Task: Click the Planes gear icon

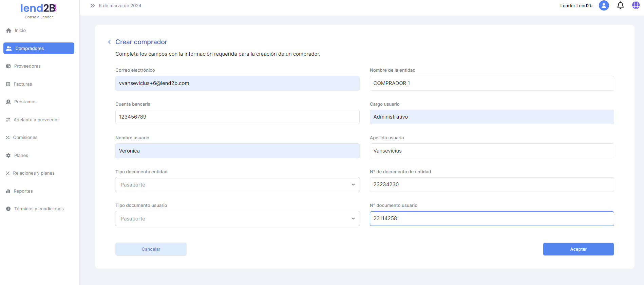Action: (8, 156)
